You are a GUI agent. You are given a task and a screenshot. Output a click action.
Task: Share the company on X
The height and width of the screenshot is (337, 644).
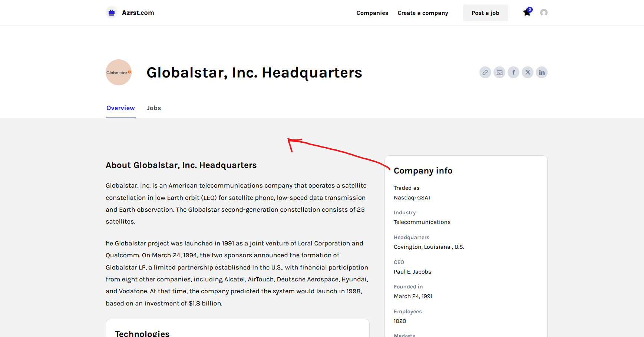pos(528,72)
